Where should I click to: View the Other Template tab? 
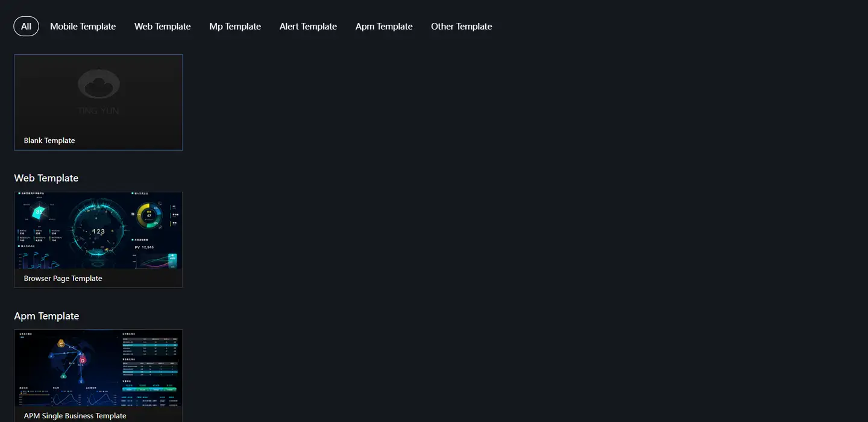point(461,27)
